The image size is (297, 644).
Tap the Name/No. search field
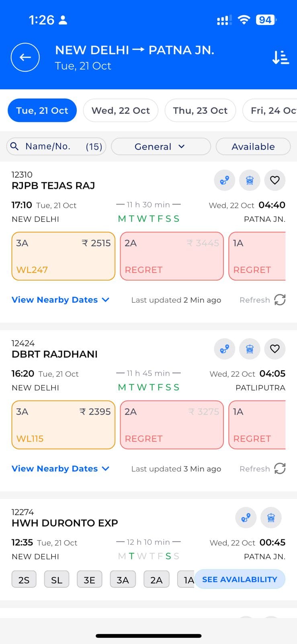pos(56,147)
